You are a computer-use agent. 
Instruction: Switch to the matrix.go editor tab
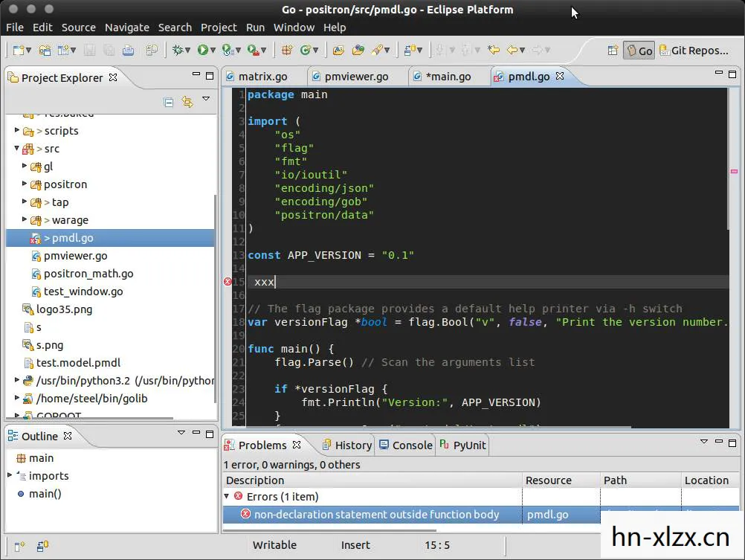click(262, 77)
